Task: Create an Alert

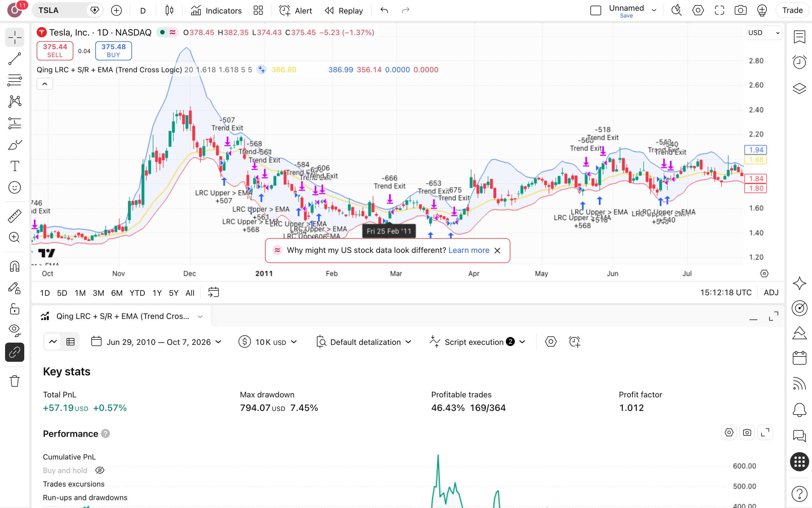Action: 295,10
